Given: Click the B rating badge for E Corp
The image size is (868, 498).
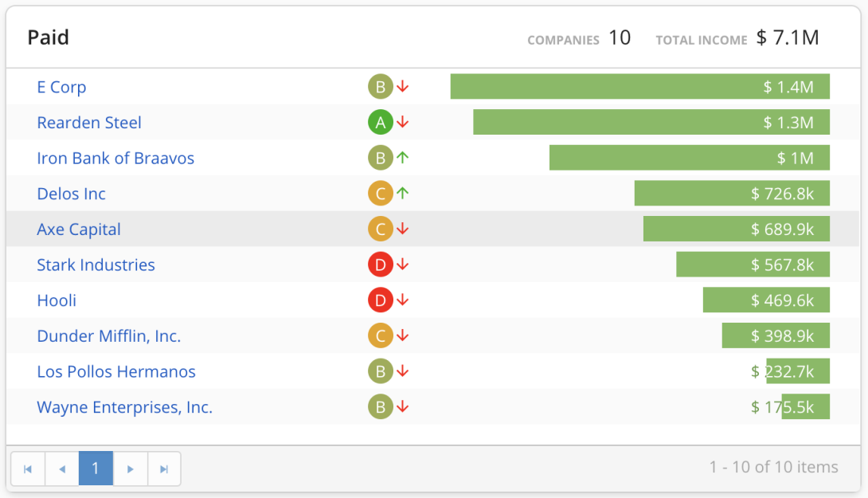Looking at the screenshot, I should 381,87.
